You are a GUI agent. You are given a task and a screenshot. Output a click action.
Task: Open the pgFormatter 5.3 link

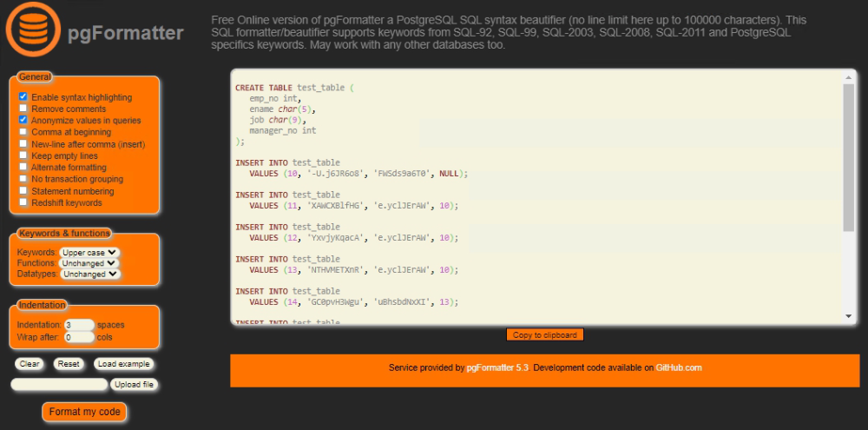497,367
